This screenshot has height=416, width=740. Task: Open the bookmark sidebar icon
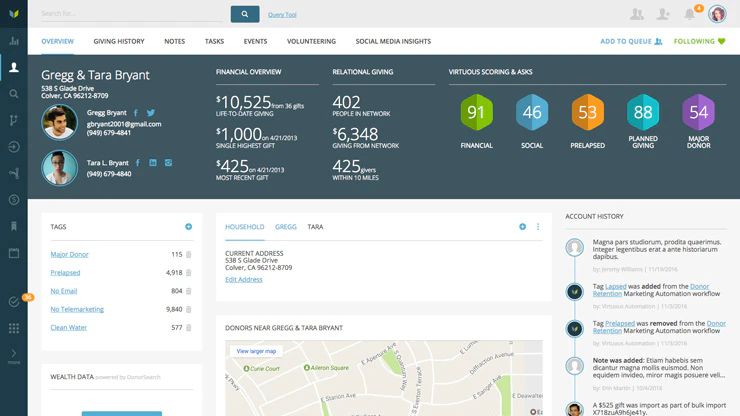[x=14, y=226]
